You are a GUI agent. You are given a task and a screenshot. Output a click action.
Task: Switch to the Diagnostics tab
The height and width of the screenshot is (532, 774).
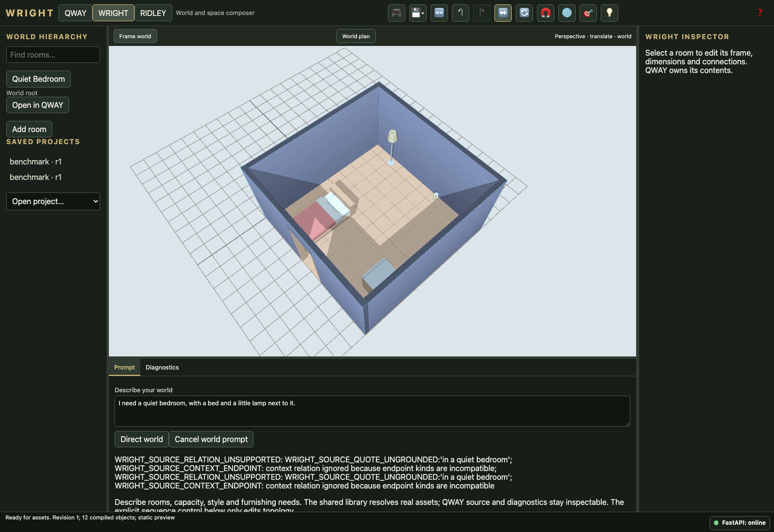click(162, 368)
